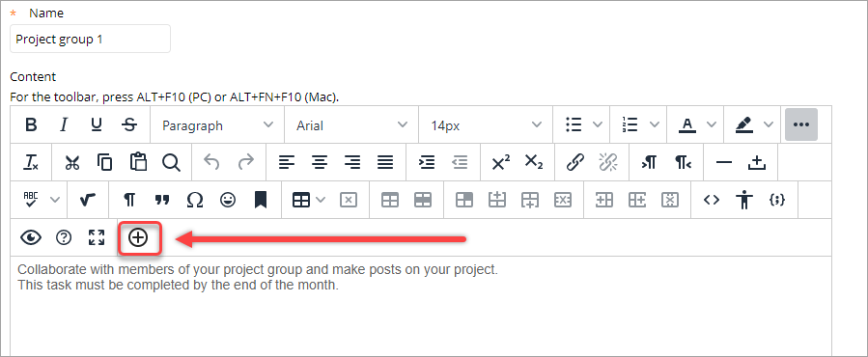Viewport: 868px width, 357px height.
Task: Cut selected text with scissors icon
Action: [x=72, y=162]
